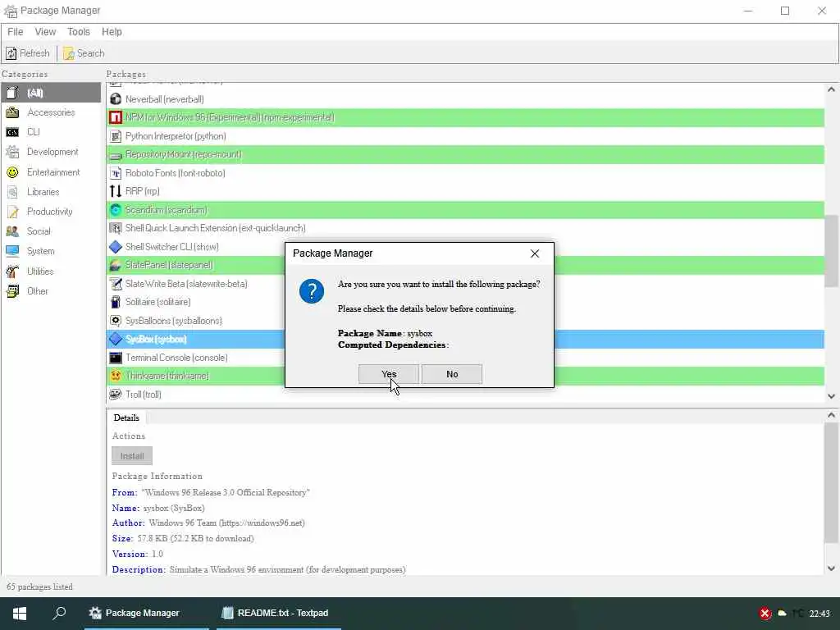840x630 pixels.
Task: Select the (All) category icon
Action: (x=12, y=93)
